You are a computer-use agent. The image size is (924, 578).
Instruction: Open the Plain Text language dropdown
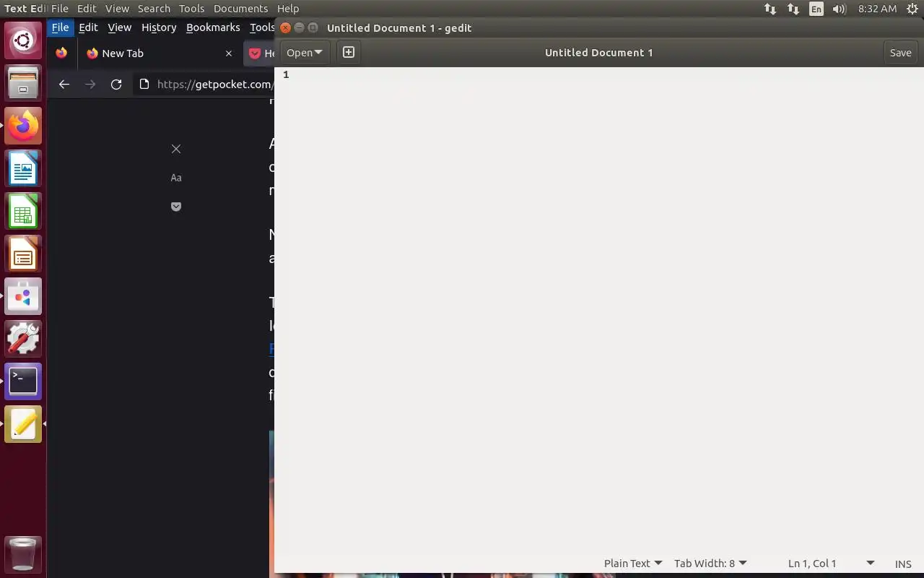coord(632,564)
